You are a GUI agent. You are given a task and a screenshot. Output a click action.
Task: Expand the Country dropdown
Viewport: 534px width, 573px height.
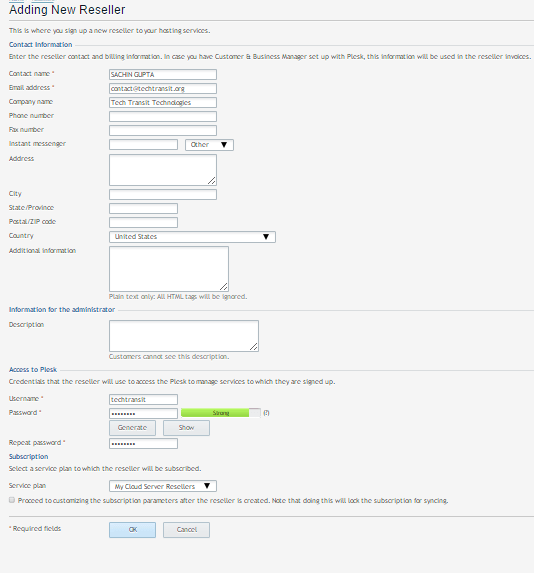coord(192,237)
